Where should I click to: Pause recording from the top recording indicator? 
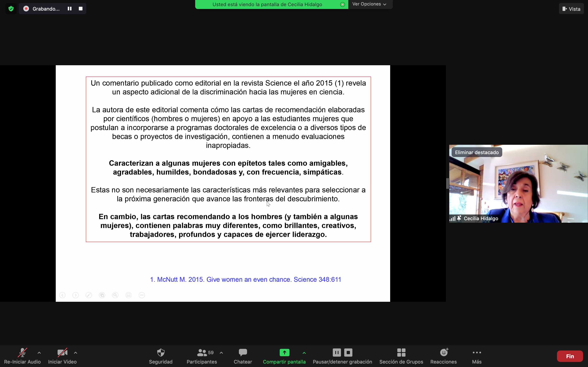pyautogui.click(x=69, y=9)
